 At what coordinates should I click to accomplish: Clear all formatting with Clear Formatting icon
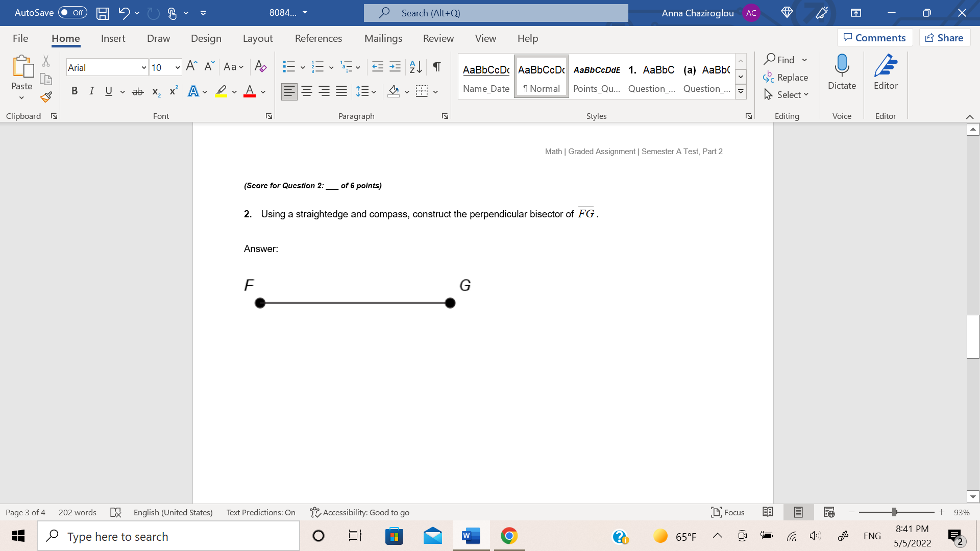click(261, 67)
